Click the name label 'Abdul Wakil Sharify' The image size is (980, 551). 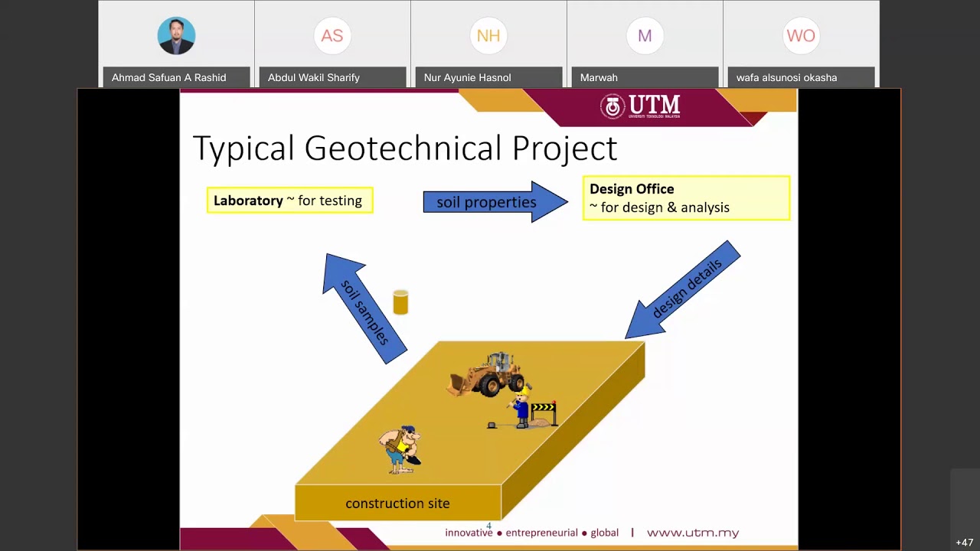tap(314, 77)
